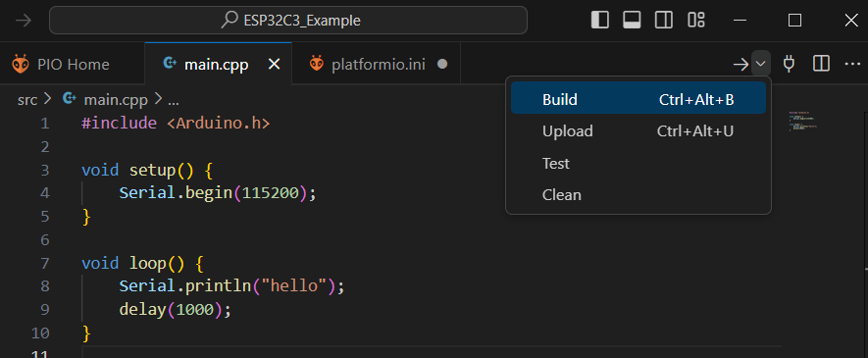This screenshot has width=868, height=358.
Task: Go forward with the navigation arrow
Action: (24, 21)
